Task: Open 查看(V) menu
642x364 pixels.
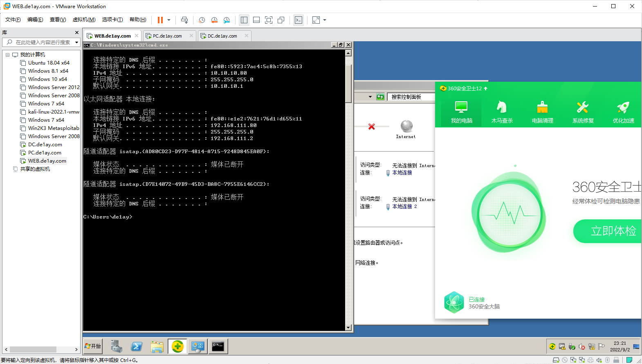Action: tap(58, 20)
